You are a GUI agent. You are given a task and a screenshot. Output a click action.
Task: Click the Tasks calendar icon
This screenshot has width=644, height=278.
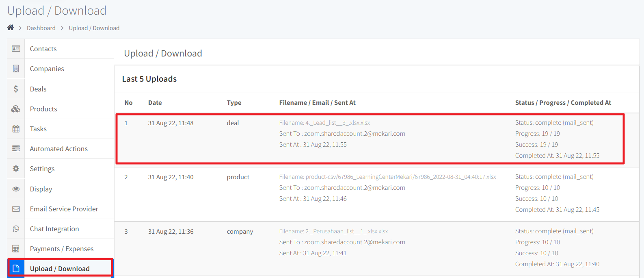click(x=16, y=129)
